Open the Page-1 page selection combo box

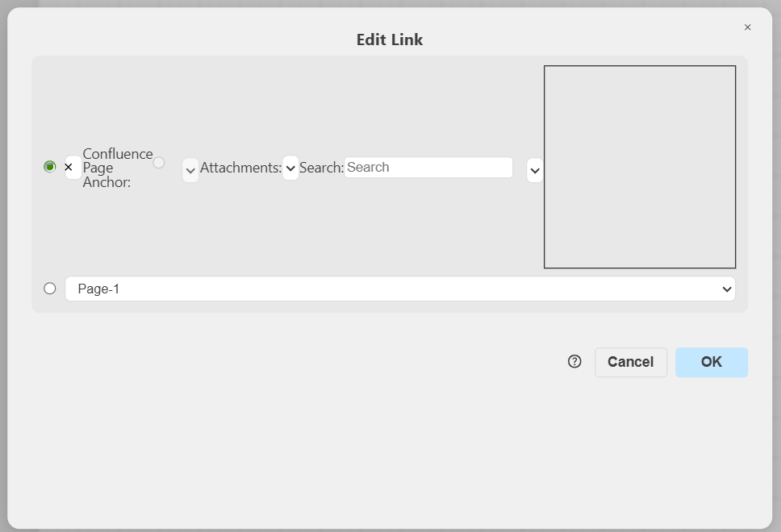401,289
